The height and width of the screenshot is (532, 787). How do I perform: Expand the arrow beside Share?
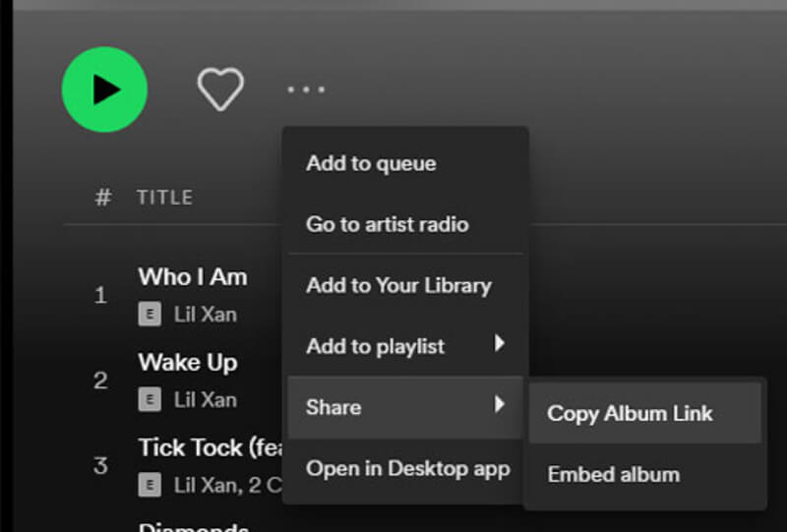[500, 405]
